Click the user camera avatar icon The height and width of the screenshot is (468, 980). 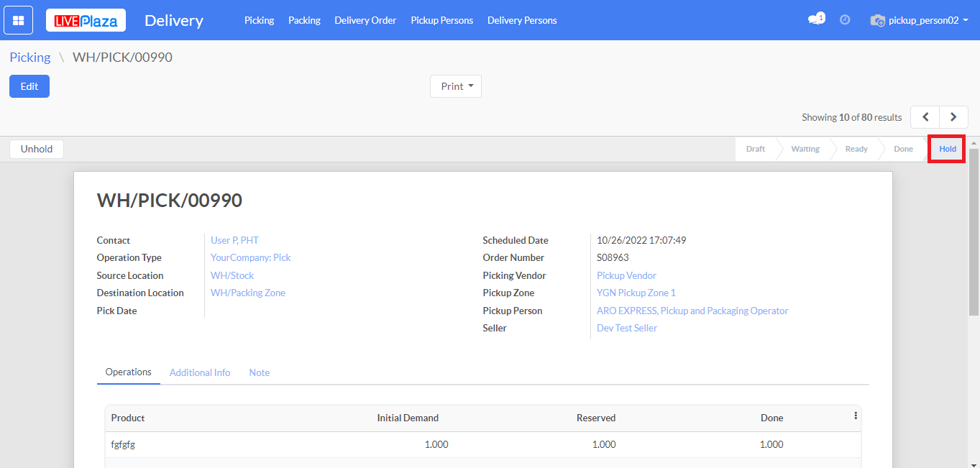877,21
